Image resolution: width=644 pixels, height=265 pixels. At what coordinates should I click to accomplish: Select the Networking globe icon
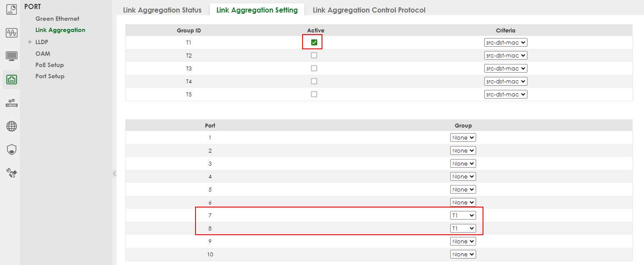[11, 126]
